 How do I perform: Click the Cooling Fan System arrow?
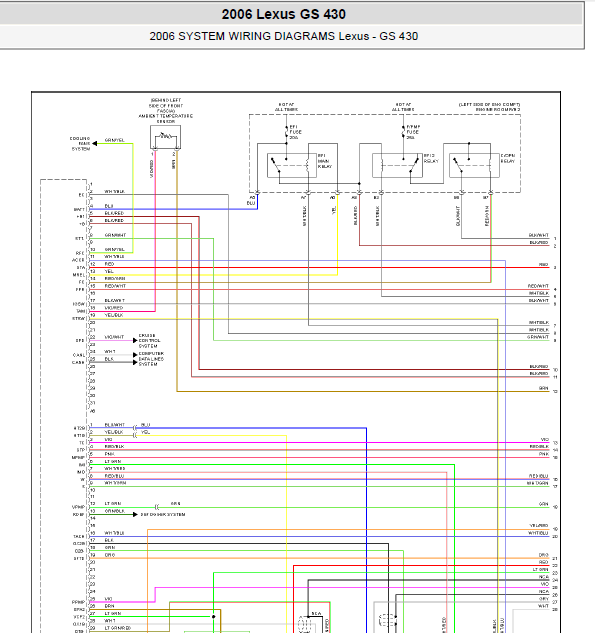[x=94, y=143]
